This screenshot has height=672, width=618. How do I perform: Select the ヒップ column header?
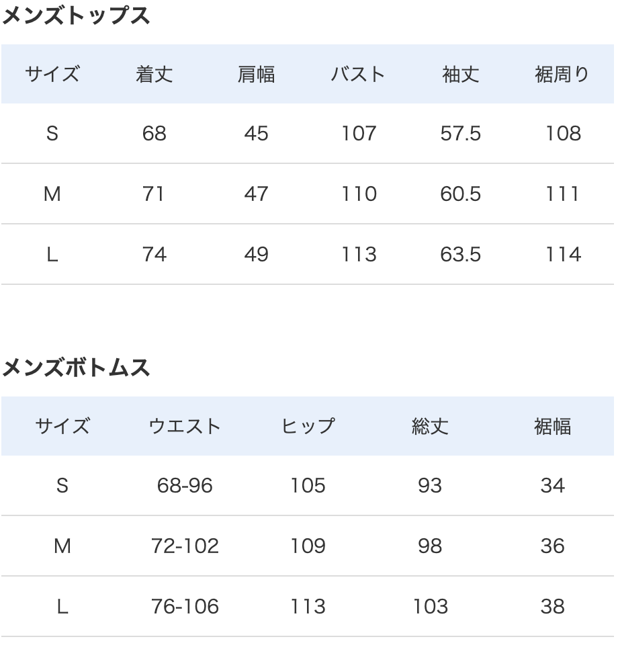click(x=308, y=426)
